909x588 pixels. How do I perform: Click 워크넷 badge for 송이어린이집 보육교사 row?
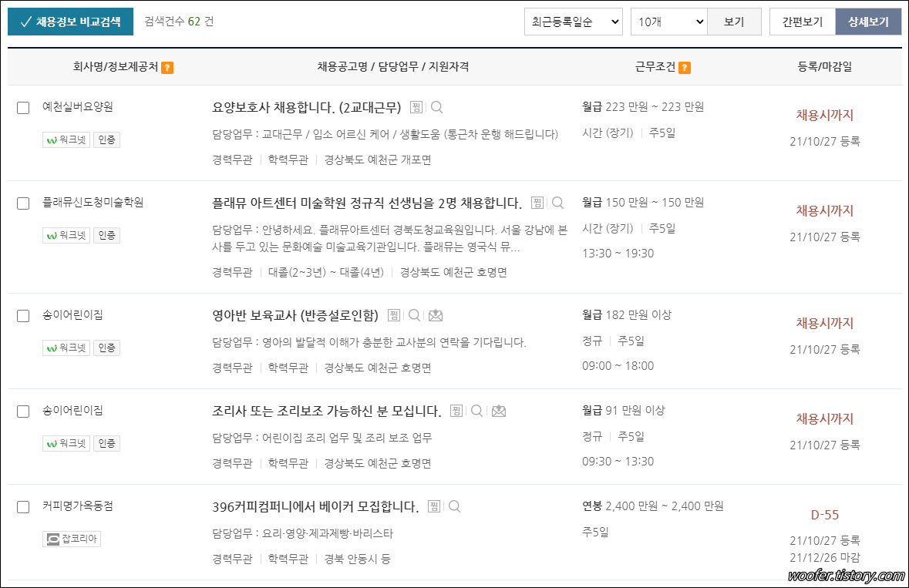click(66, 348)
